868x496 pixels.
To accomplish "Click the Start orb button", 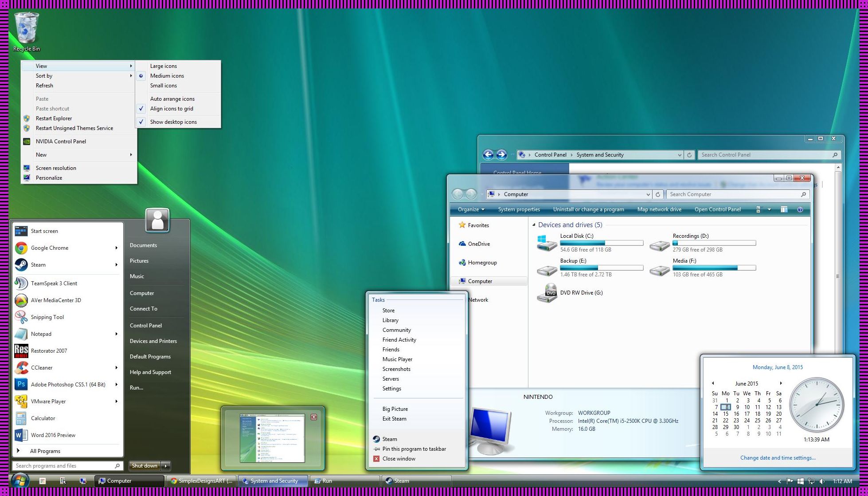I will click(x=20, y=480).
